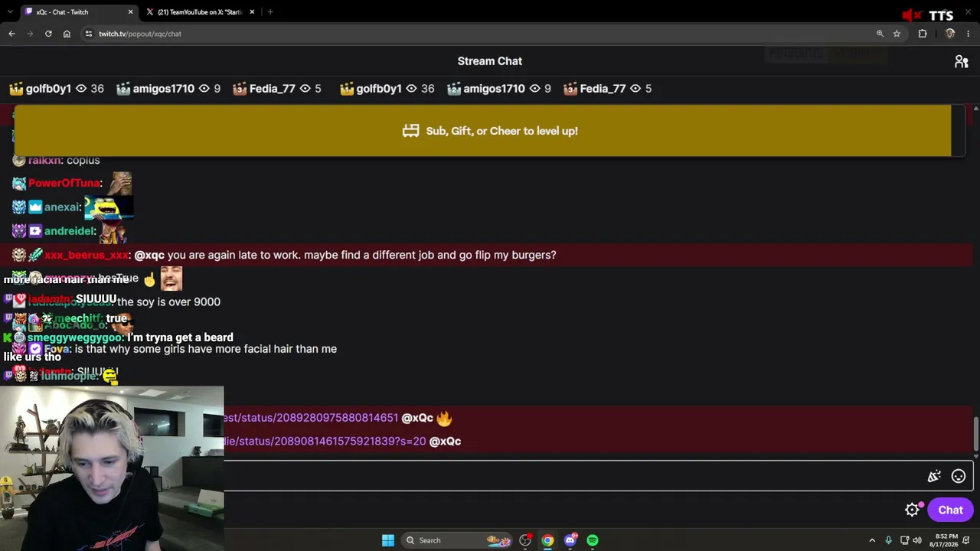Open the first amigos1710 leaderboard entry
Screen dimensions: 980x551
coord(168,89)
